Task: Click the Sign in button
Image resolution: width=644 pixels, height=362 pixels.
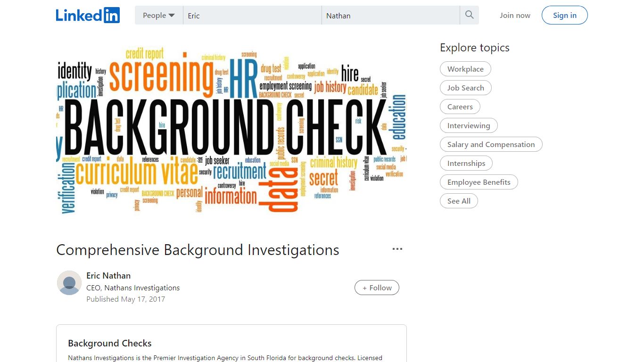Action: tap(565, 15)
